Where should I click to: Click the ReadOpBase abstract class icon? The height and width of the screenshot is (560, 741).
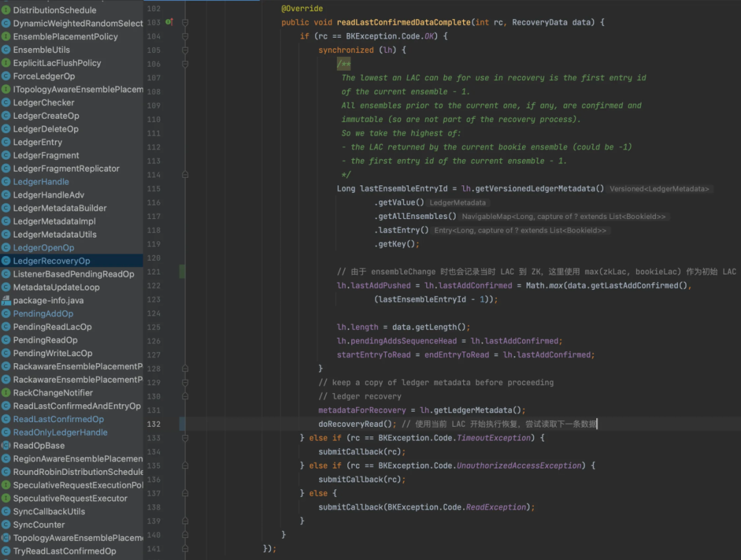click(5, 445)
